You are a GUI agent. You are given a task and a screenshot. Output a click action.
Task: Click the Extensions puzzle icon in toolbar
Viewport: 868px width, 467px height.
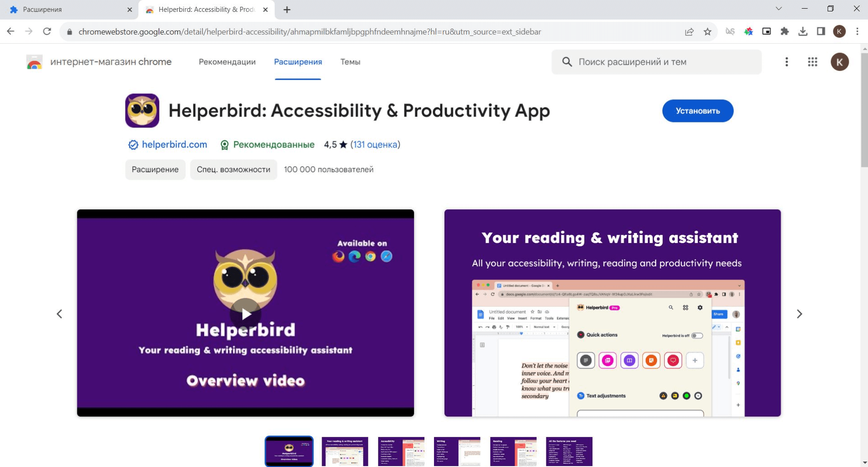(784, 31)
